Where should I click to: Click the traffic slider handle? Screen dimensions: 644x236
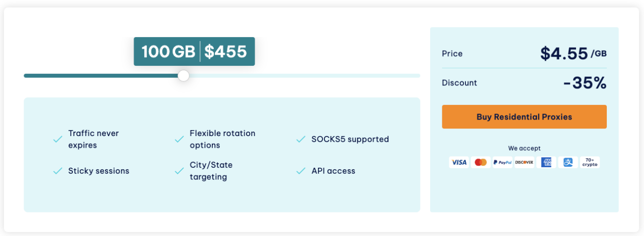(x=184, y=76)
